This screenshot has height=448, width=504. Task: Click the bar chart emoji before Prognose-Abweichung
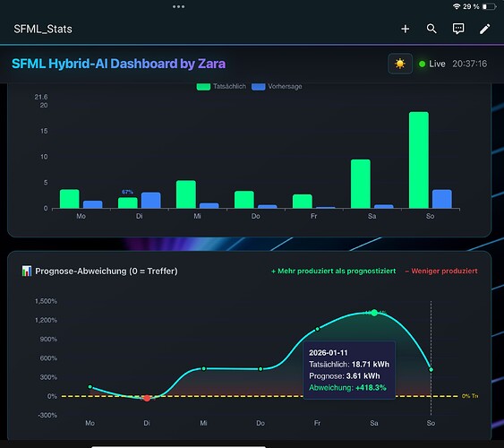[x=27, y=271]
